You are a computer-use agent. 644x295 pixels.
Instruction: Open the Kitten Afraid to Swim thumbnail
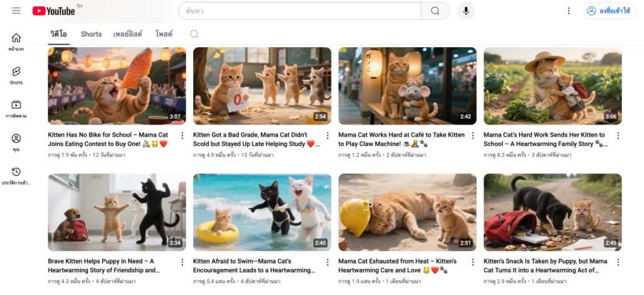(x=262, y=212)
